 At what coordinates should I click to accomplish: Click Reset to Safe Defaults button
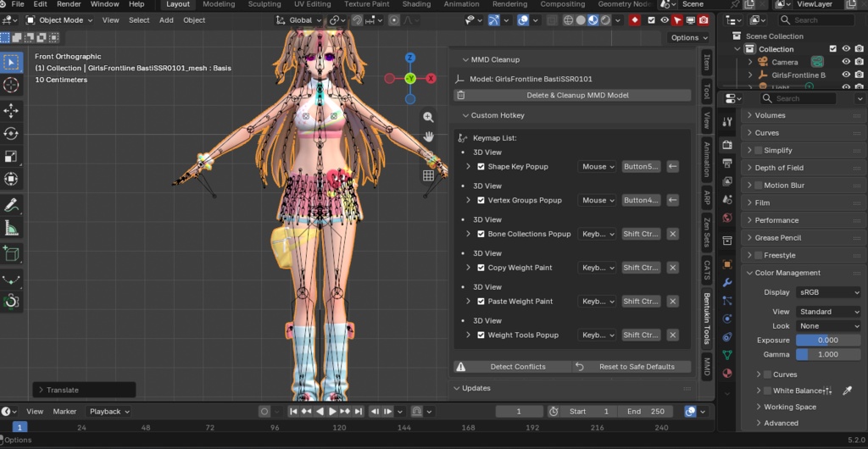pos(632,367)
